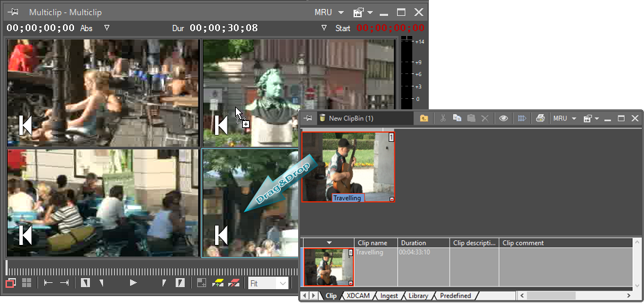Click the folder-up icon in ClipBin toolbar

click(423, 118)
